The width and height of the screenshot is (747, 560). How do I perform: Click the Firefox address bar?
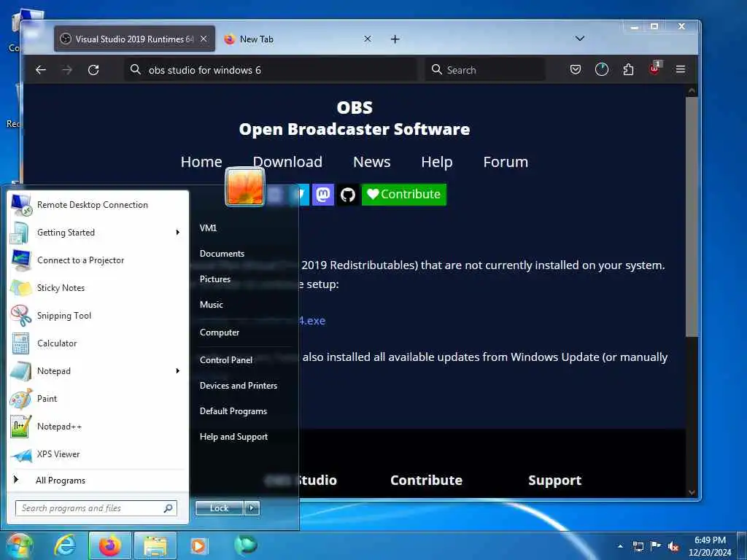point(271,70)
